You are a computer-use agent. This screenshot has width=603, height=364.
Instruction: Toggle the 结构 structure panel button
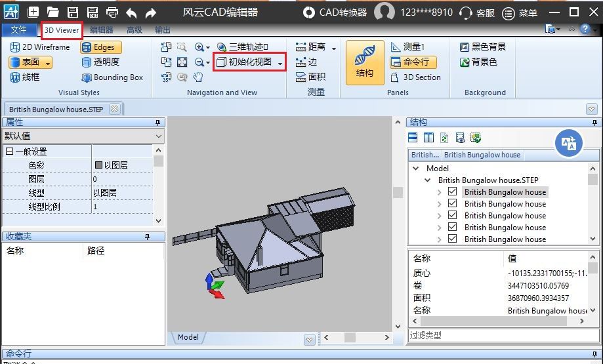(x=365, y=62)
